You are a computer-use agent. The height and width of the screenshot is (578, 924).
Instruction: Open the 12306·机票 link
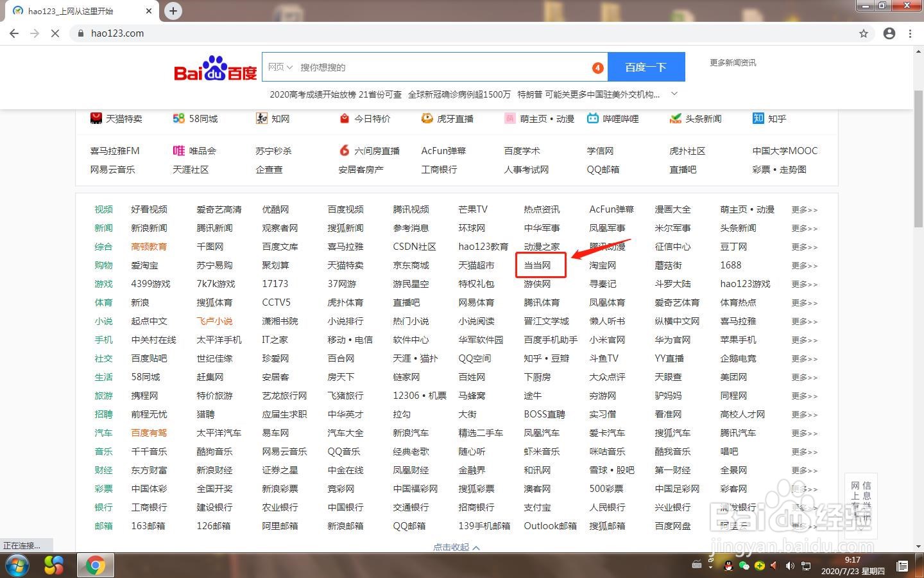(x=420, y=396)
